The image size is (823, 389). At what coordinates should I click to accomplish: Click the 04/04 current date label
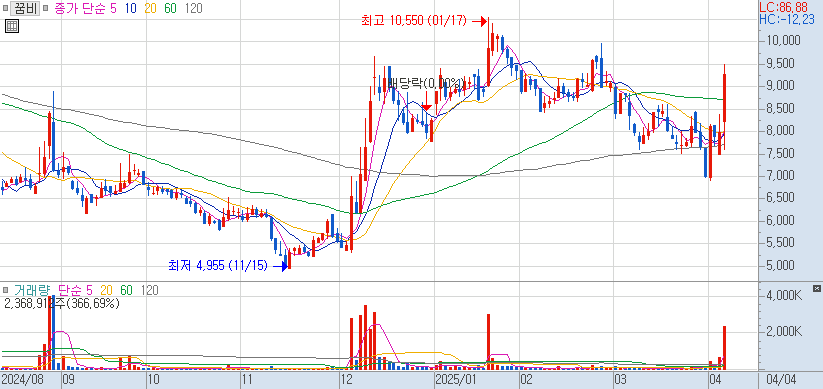[782, 379]
